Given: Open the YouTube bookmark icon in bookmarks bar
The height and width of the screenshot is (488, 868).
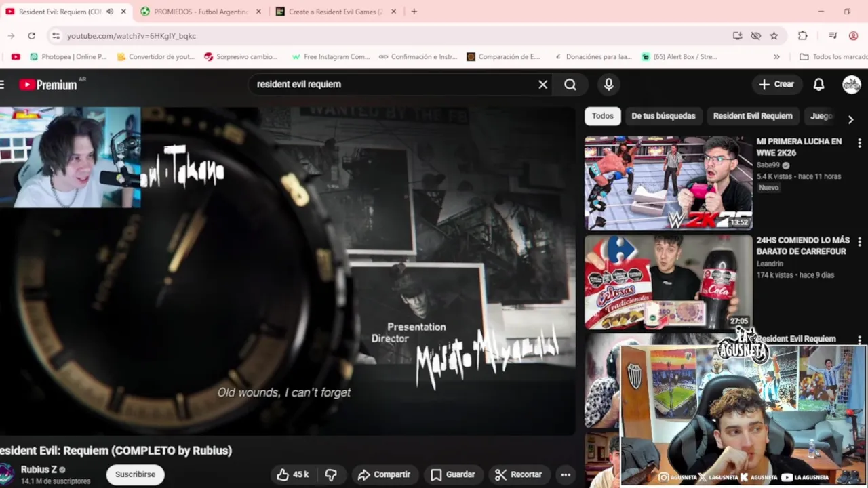Looking at the screenshot, I should (x=16, y=56).
